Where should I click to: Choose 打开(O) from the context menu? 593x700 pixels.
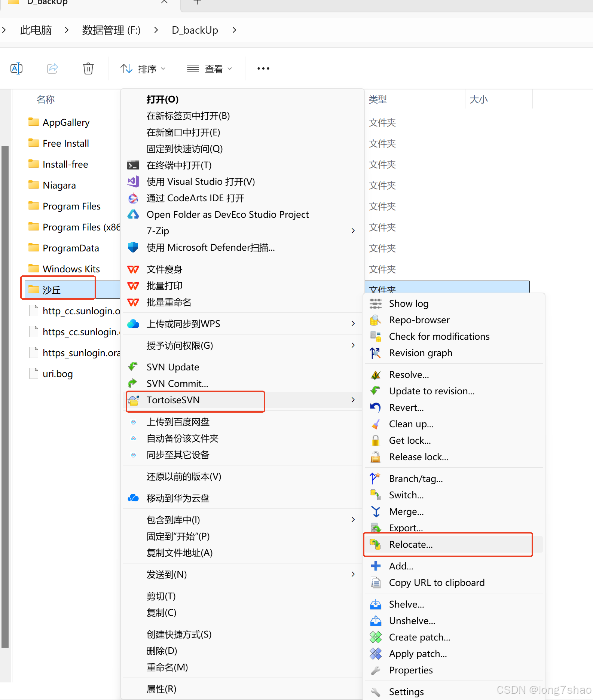(x=243, y=100)
